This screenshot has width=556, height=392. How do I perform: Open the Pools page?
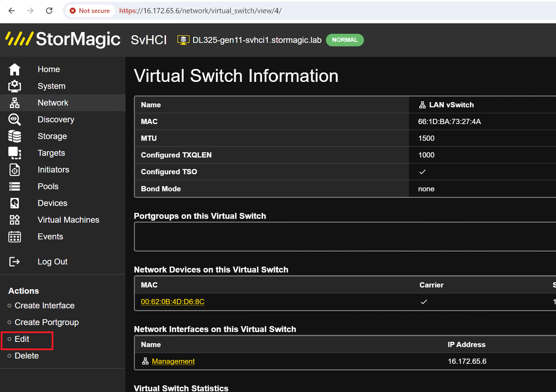point(48,186)
